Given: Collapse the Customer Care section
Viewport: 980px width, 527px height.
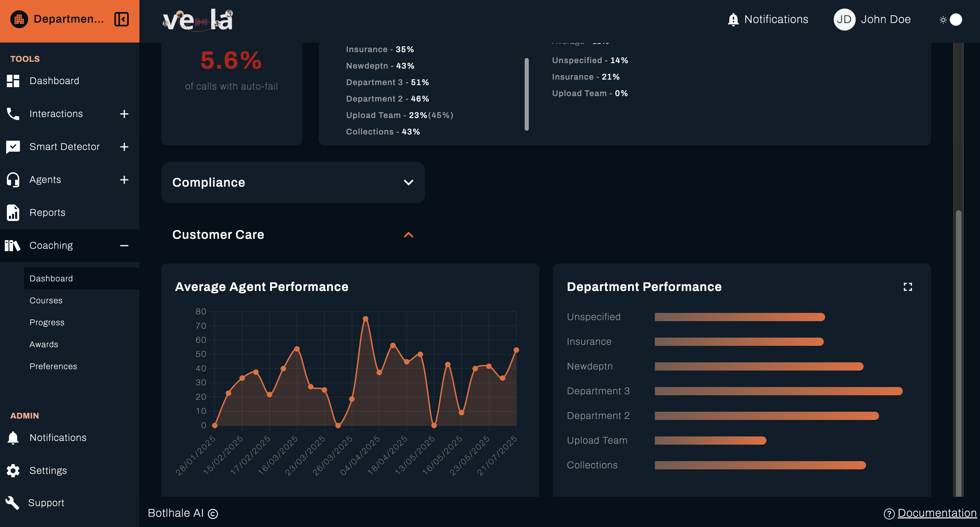Looking at the screenshot, I should [409, 235].
